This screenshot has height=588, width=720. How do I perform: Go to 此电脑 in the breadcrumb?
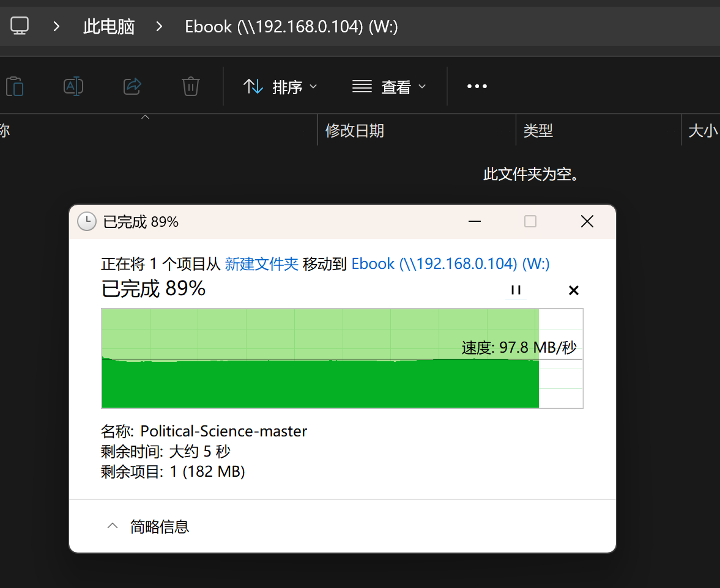[109, 27]
